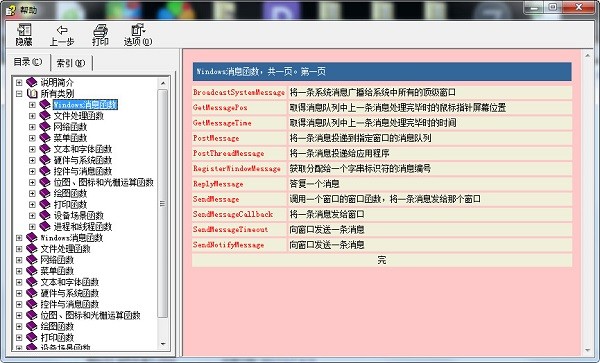Viewport: 600px width, 363px height.
Task: Open the ReplyMessage function link
Action: tap(218, 184)
